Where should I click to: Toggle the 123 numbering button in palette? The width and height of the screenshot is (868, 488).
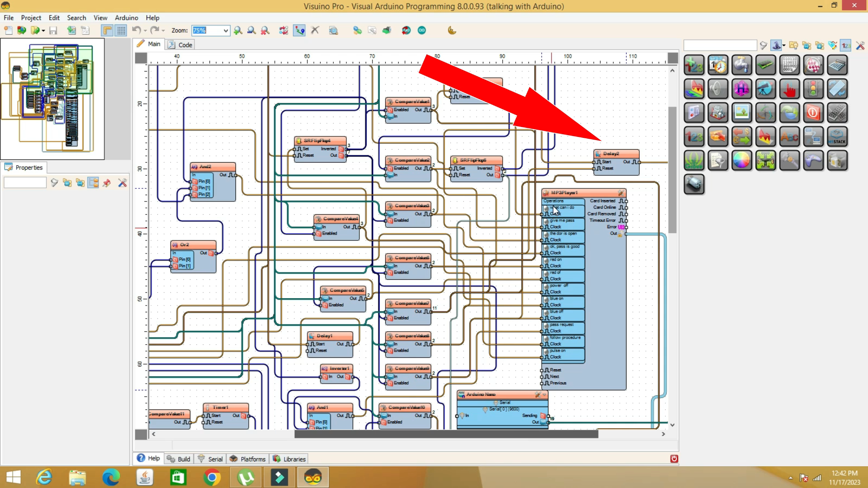point(846,45)
